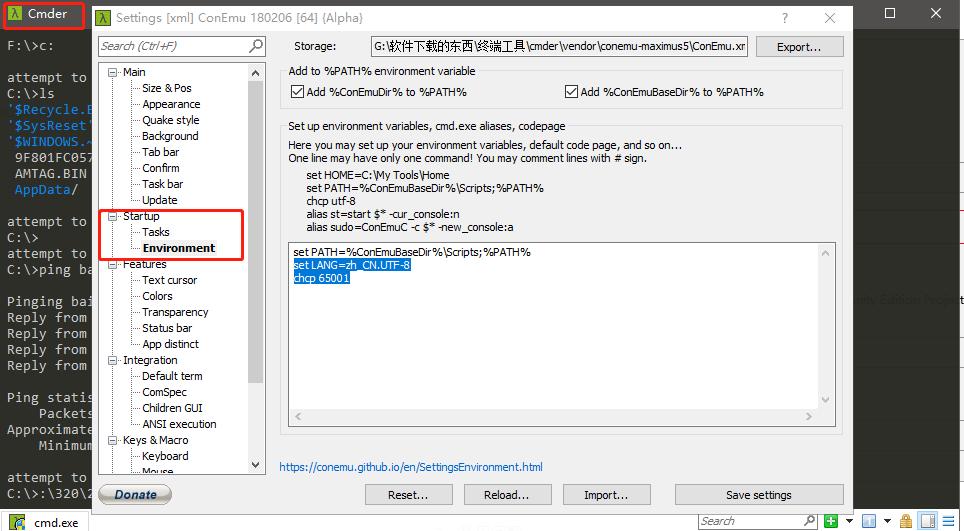Click the padlock icon in Cmder status bar
The image size is (964, 531).
coord(906,521)
